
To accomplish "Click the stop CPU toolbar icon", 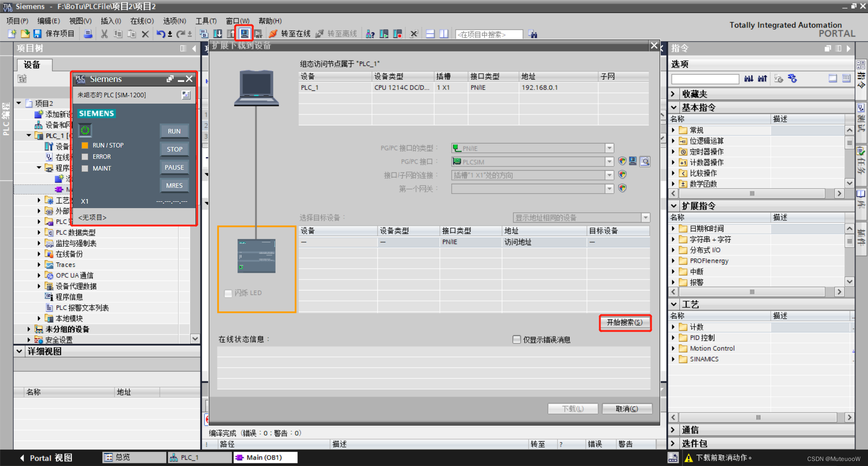I will (x=397, y=34).
